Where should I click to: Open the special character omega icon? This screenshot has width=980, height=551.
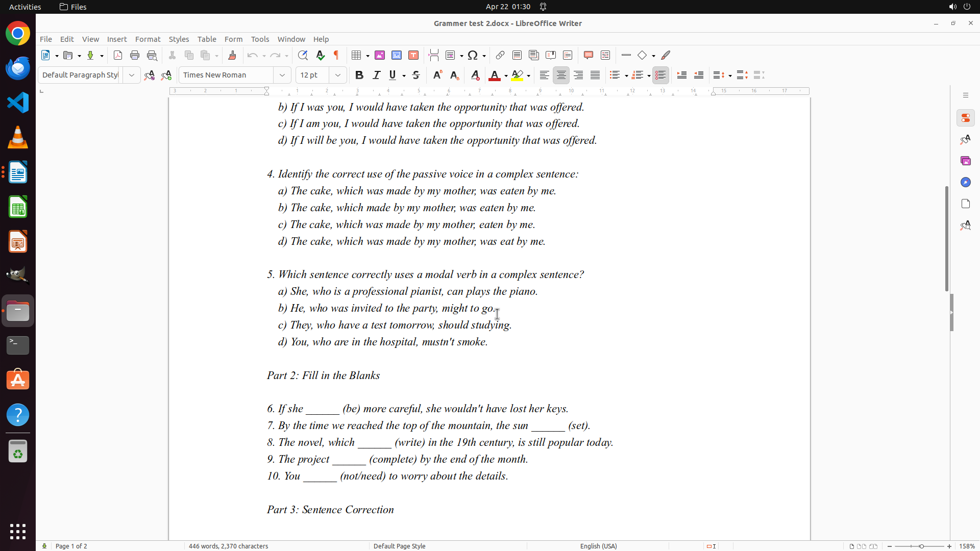point(473,55)
